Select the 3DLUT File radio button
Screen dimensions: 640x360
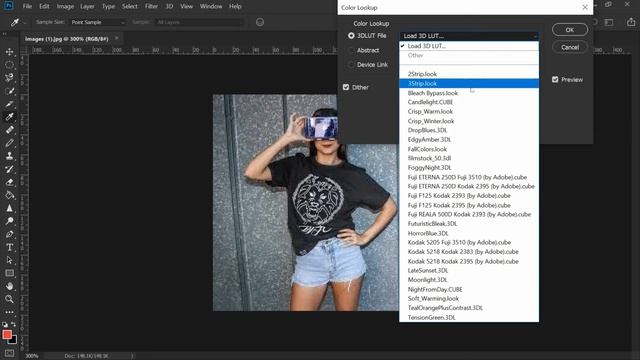351,36
